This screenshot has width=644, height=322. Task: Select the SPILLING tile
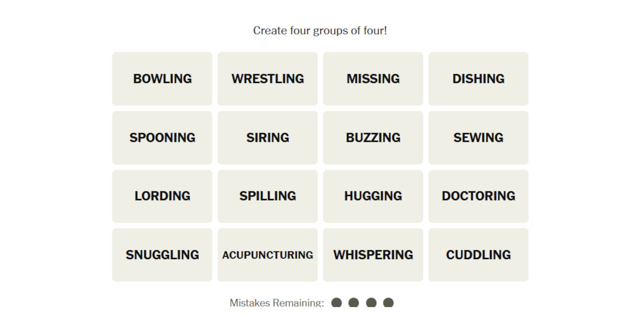pos(268,196)
